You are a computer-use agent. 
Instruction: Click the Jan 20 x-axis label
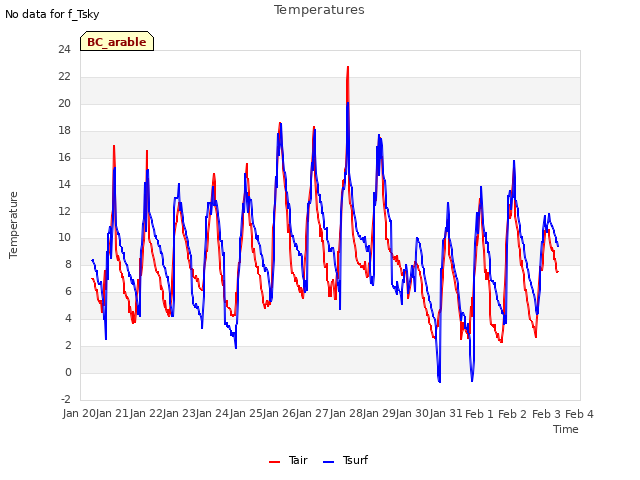[79, 414]
